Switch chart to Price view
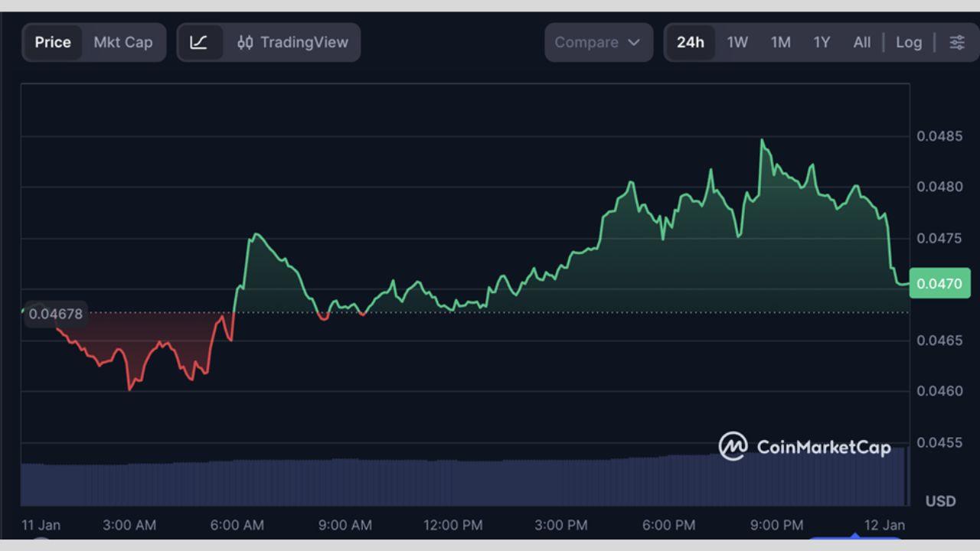This screenshot has width=980, height=551. [53, 42]
